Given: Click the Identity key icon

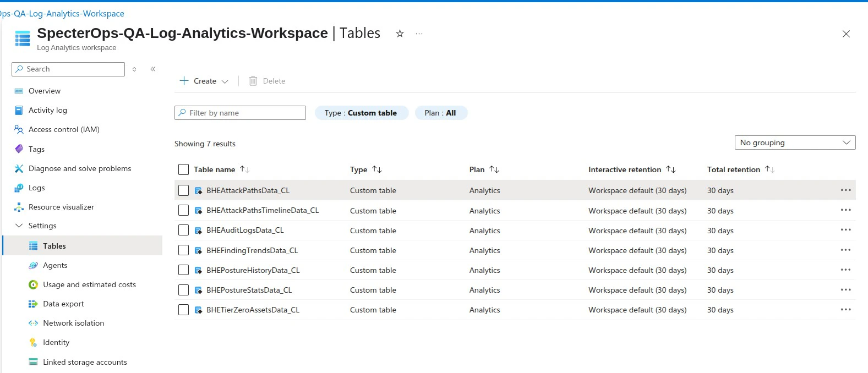Looking at the screenshot, I should click(x=33, y=342).
